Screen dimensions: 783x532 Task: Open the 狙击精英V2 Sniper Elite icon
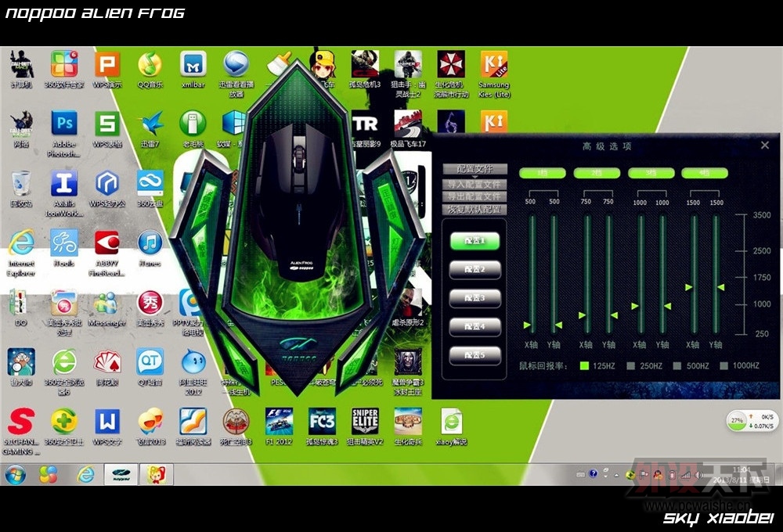(x=365, y=426)
